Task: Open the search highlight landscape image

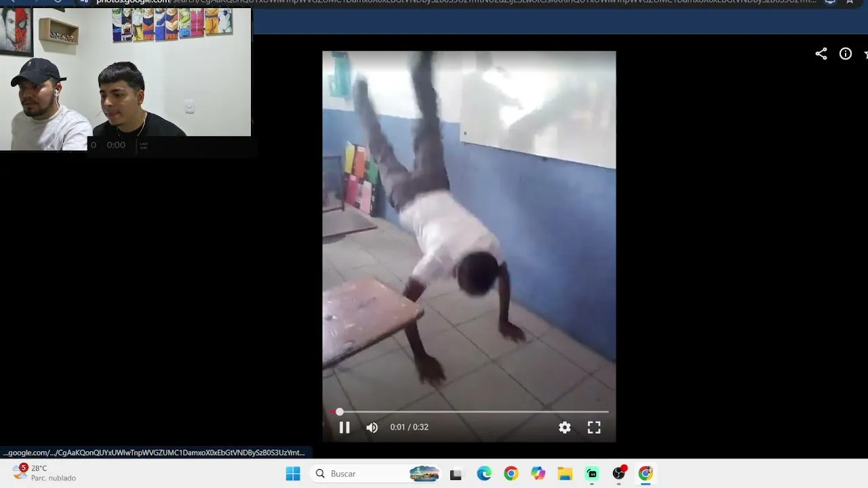Action: [425, 474]
